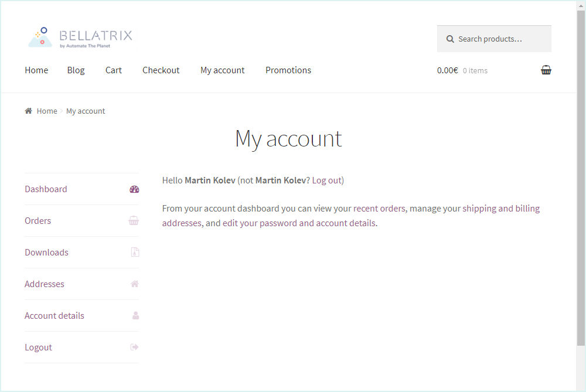
Task: Navigate to Checkout in top menu
Action: (x=161, y=70)
